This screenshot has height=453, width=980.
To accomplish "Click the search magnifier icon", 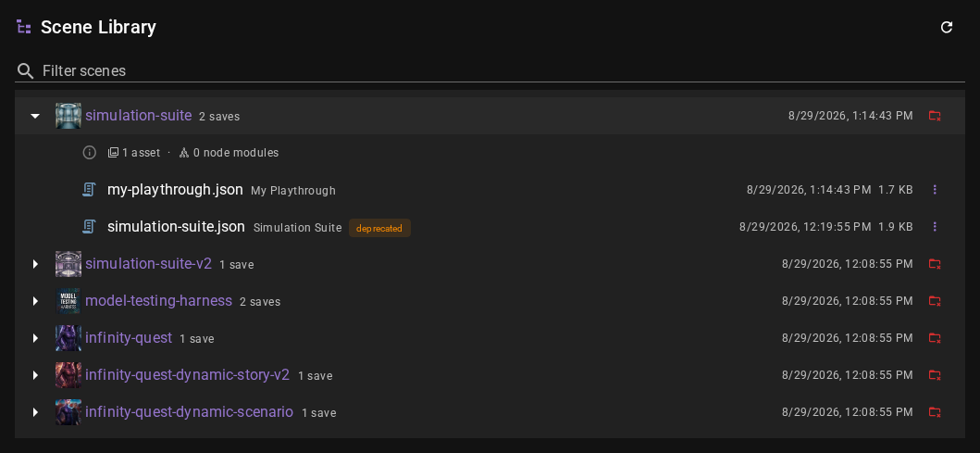I will 26,70.
